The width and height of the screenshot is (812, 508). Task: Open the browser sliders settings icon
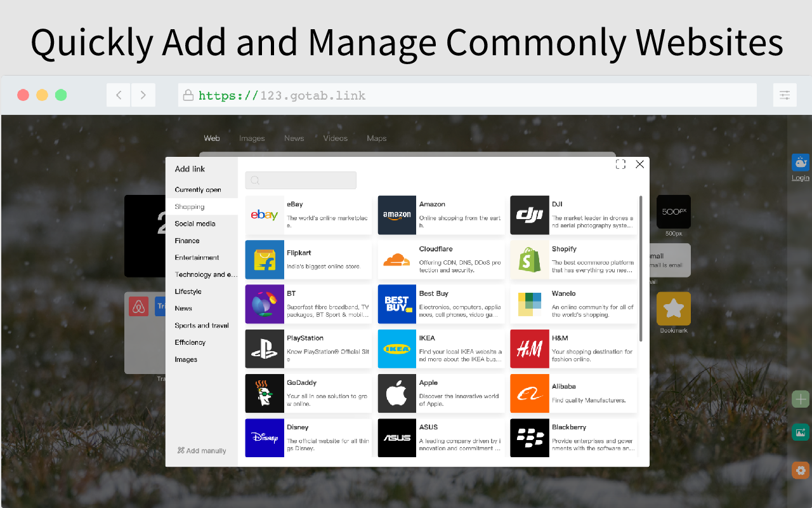click(785, 95)
